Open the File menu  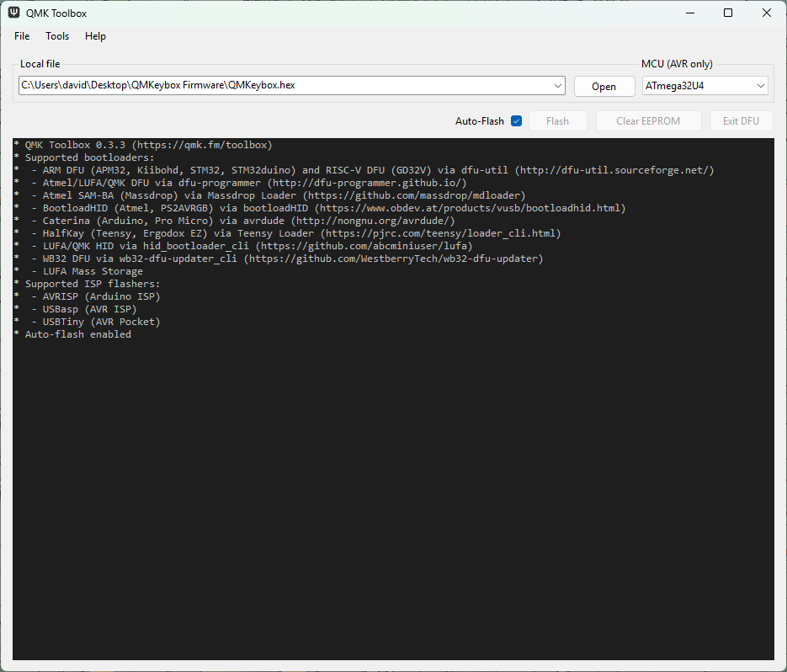[22, 36]
